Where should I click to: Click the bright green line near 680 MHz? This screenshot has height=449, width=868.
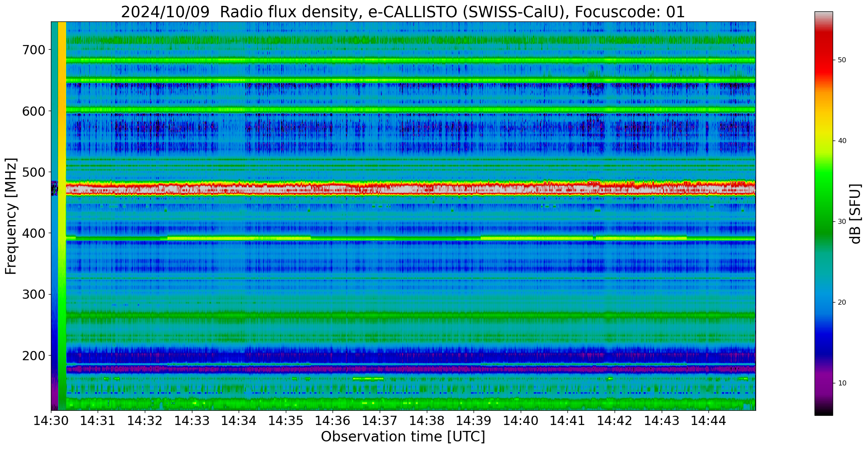click(x=410, y=60)
